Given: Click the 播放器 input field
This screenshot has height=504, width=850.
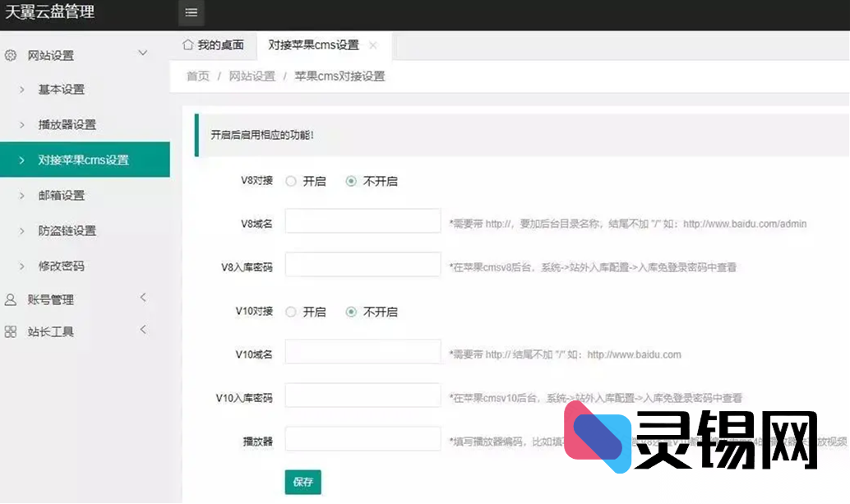Looking at the screenshot, I should click(x=363, y=439).
